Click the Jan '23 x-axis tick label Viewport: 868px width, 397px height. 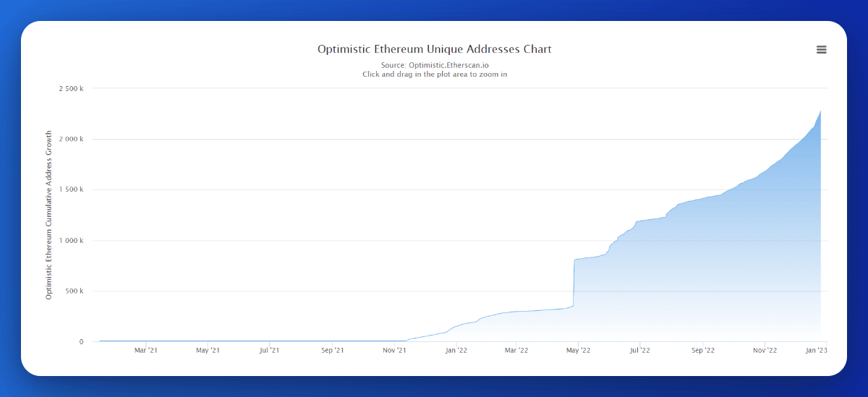[x=817, y=350]
